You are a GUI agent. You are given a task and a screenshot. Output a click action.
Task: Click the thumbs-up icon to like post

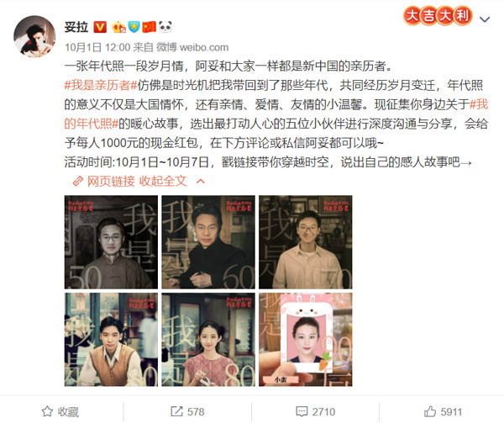430,411
